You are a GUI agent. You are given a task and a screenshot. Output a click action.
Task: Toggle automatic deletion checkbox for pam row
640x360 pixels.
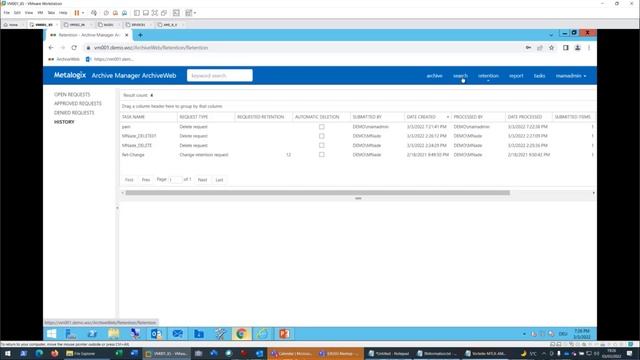tap(322, 127)
